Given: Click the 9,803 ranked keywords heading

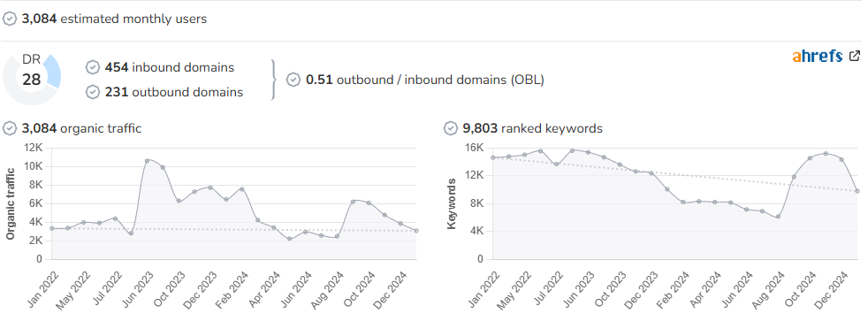Looking at the screenshot, I should tap(532, 128).
